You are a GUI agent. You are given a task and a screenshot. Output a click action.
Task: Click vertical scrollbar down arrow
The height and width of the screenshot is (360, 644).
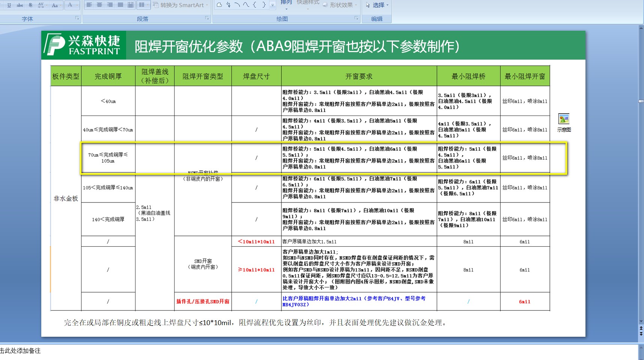[x=641, y=321]
